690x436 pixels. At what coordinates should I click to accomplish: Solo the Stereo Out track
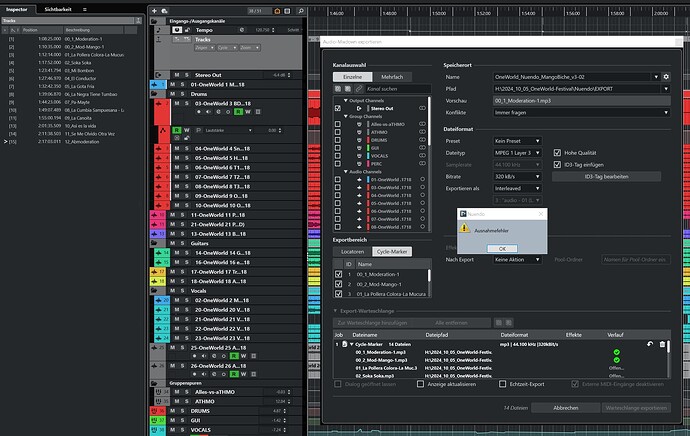186,75
